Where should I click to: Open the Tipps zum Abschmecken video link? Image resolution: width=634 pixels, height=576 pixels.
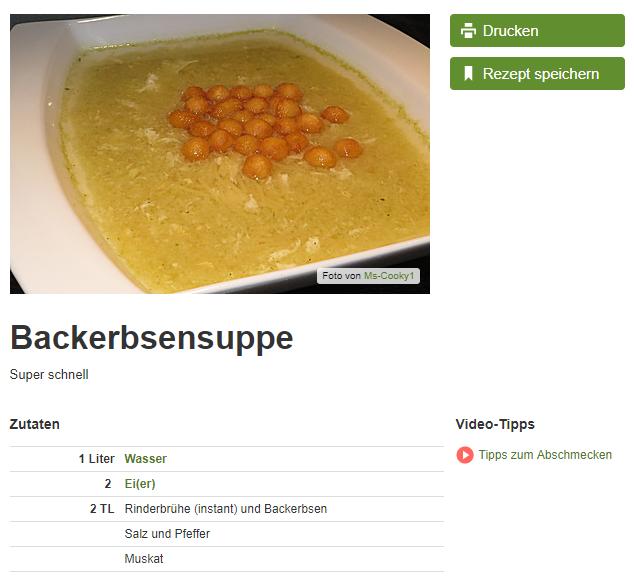[545, 455]
